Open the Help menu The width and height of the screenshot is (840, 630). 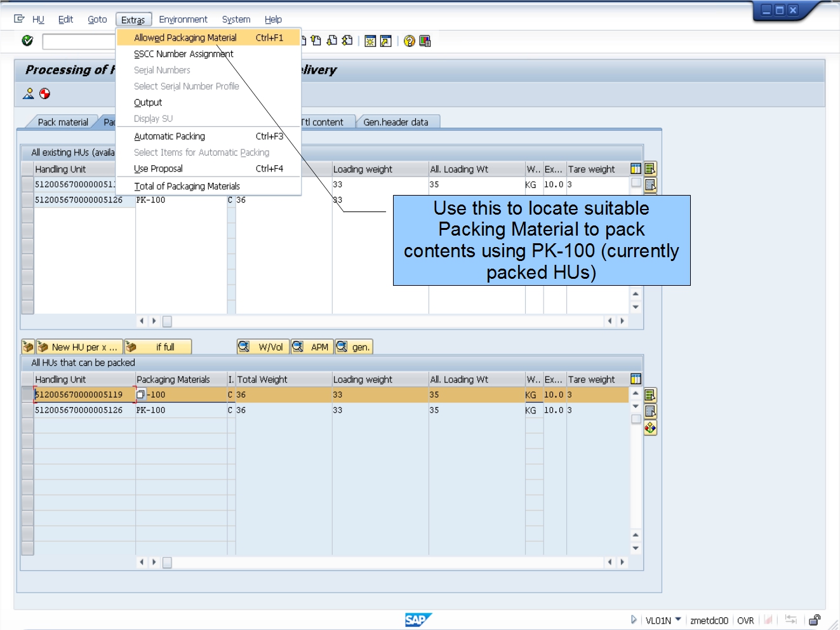point(273,20)
